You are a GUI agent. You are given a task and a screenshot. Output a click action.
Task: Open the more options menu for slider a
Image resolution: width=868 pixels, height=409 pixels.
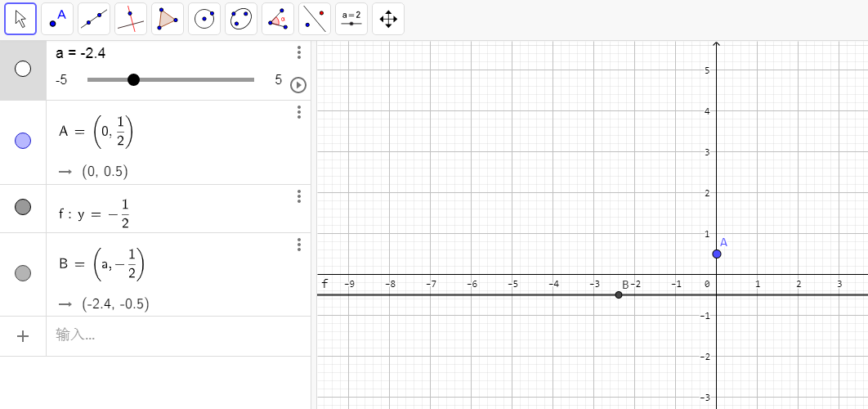(299, 52)
